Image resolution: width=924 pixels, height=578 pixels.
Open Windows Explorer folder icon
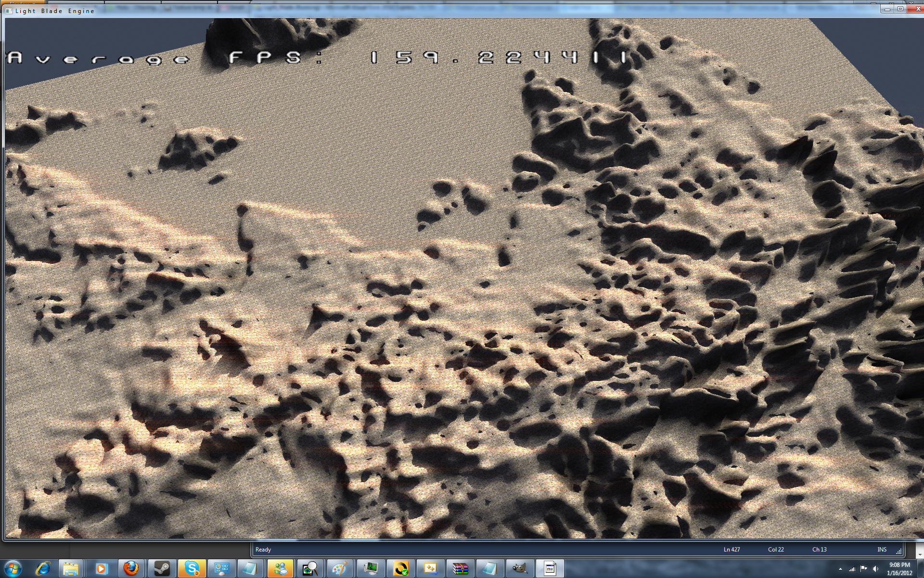pos(71,568)
